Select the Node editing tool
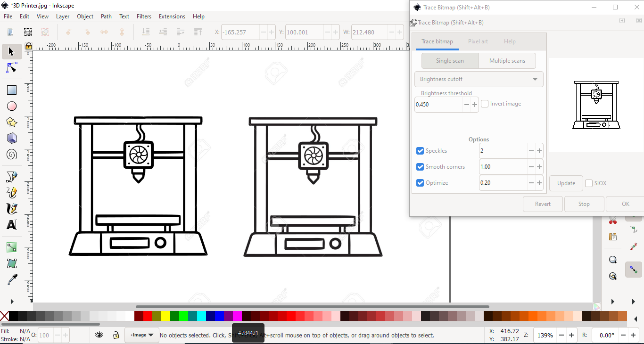Screen dimensions: 644x344 point(11,67)
